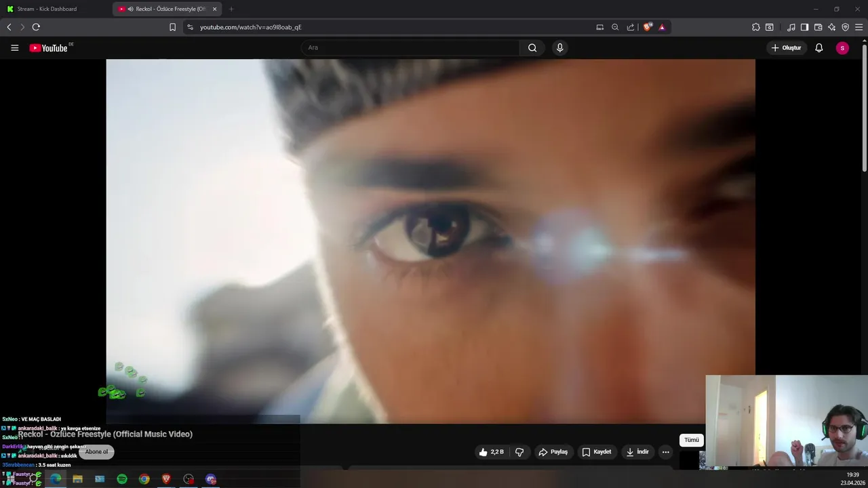Click the video player frame
The height and width of the screenshot is (488, 868).
click(x=430, y=241)
